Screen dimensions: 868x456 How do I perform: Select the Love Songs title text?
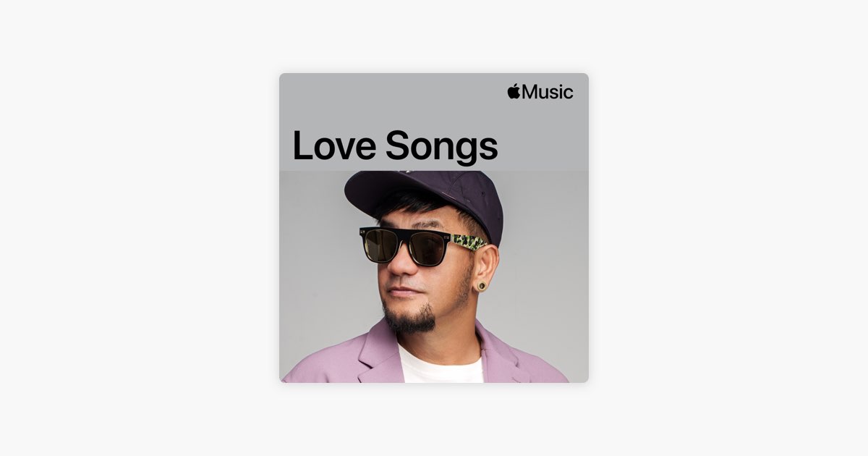click(x=395, y=145)
